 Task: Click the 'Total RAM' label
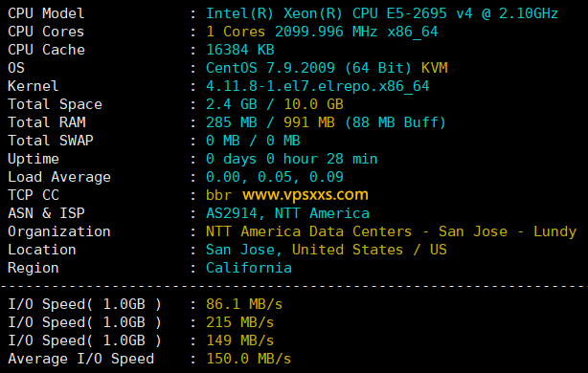[x=47, y=122]
